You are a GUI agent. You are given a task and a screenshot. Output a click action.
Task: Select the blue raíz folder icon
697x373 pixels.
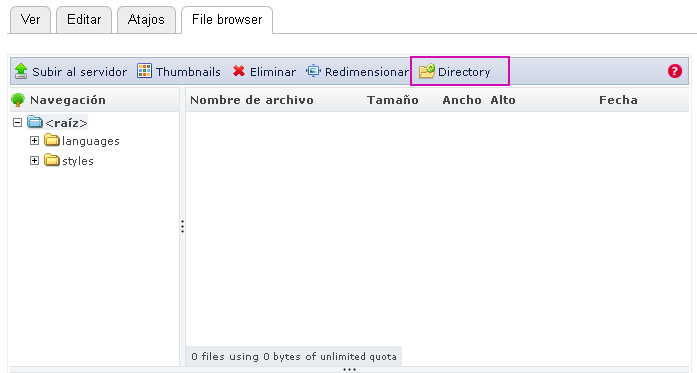35,122
